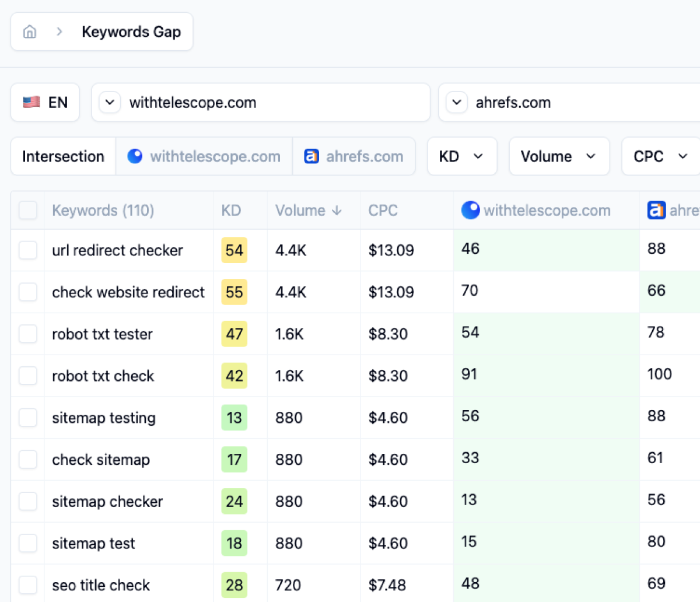Click the home icon in breadcrumb
Viewport: 700px width, 602px height.
30,32
